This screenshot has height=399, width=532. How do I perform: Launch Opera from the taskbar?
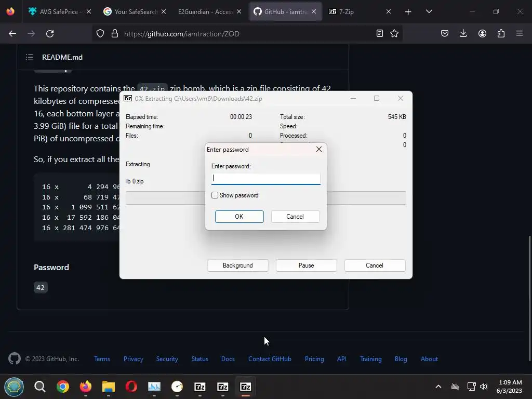[131, 387]
